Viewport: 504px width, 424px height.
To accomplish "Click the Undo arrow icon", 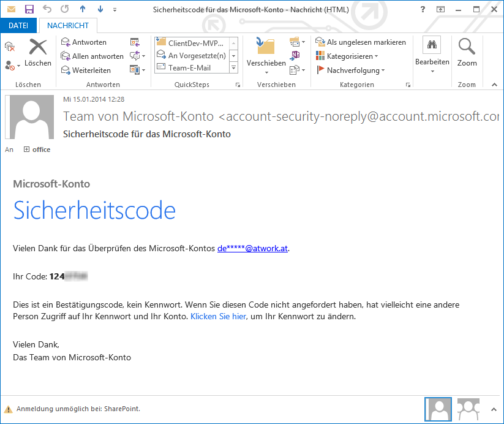I will pos(47,9).
